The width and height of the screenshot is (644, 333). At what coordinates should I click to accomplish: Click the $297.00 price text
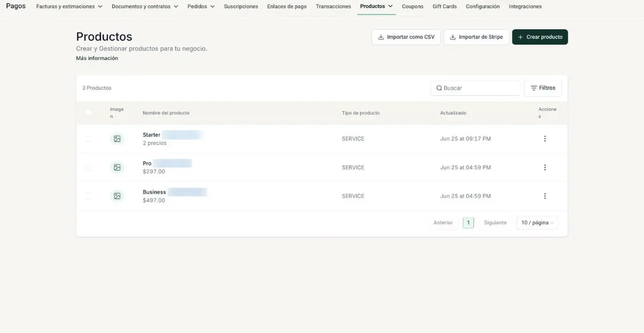point(154,172)
